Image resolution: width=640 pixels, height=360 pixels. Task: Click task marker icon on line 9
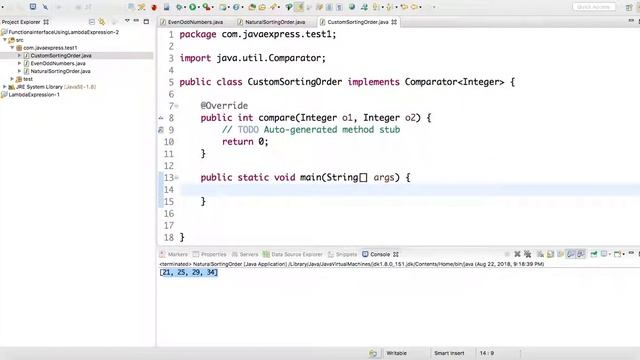(x=161, y=130)
